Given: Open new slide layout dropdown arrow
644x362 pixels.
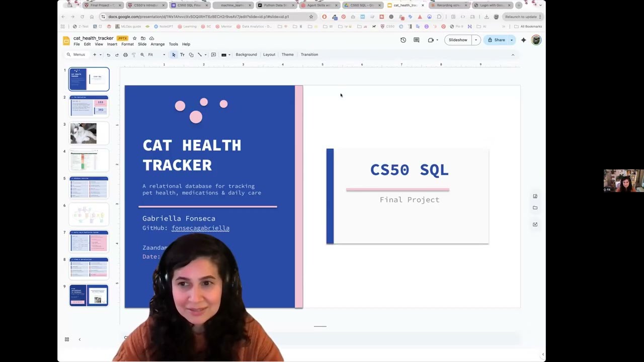Looking at the screenshot, I should coord(100,54).
